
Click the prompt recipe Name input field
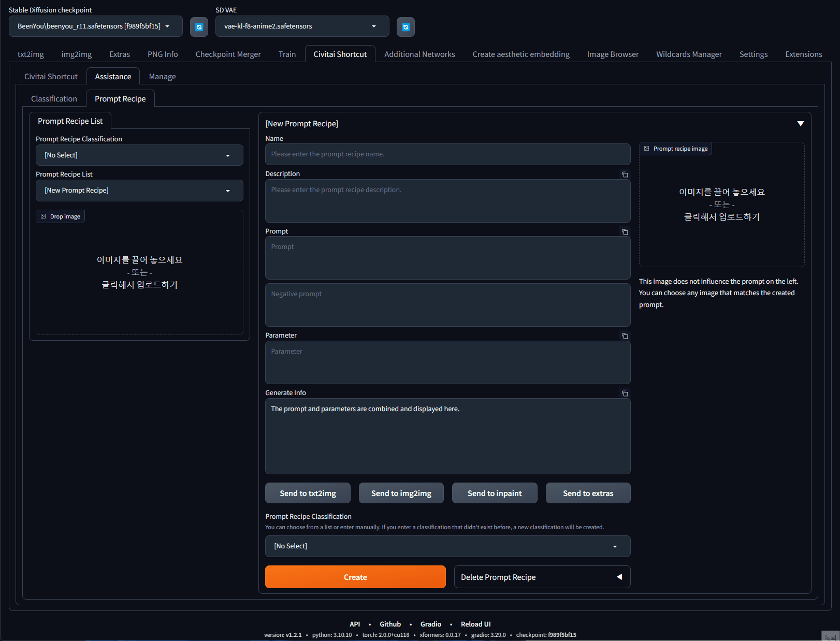click(447, 154)
